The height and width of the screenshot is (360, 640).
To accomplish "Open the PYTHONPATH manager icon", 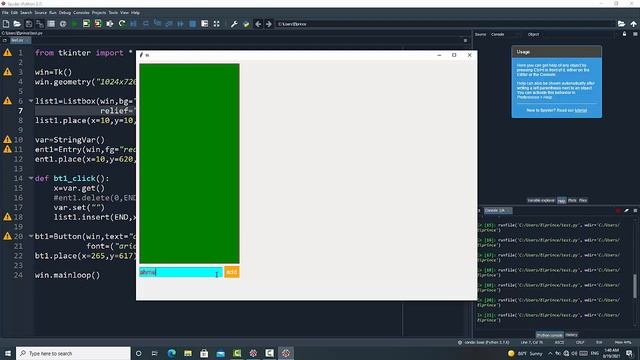I will pos(246,24).
